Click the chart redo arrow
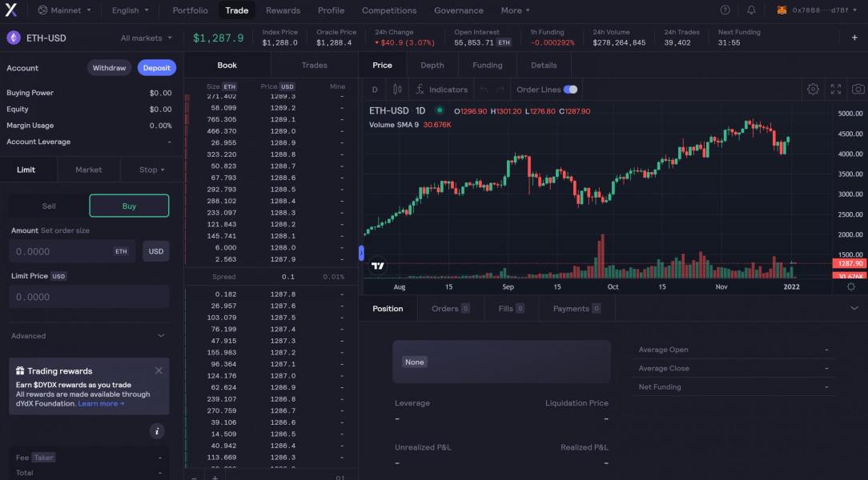Screen dimensions: 868x480 click(500, 89)
